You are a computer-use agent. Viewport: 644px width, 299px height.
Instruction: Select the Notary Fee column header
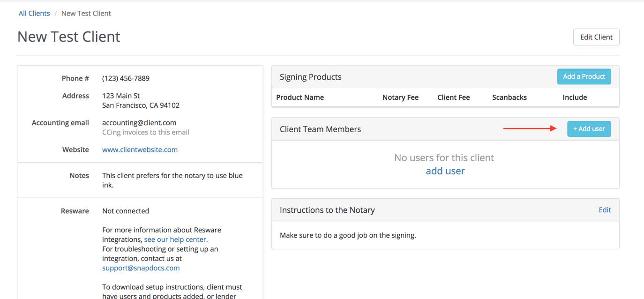pyautogui.click(x=400, y=97)
